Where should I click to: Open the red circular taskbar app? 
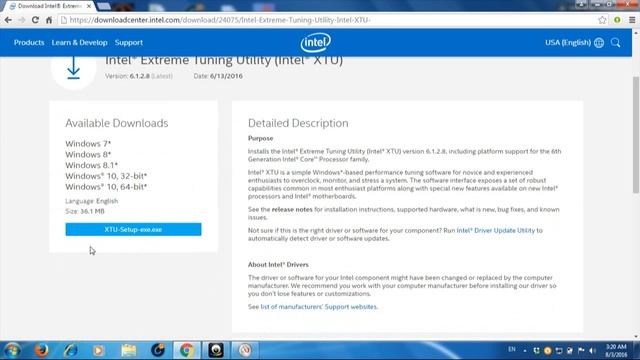pyautogui.click(x=245, y=350)
